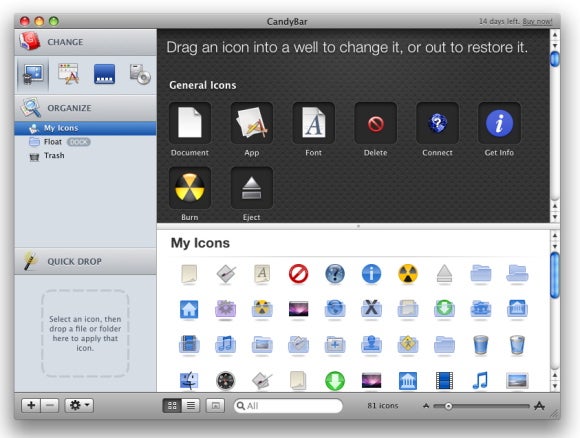Viewport: 580px width, 438px height.
Task: Select the Finder face icon
Action: tap(189, 380)
